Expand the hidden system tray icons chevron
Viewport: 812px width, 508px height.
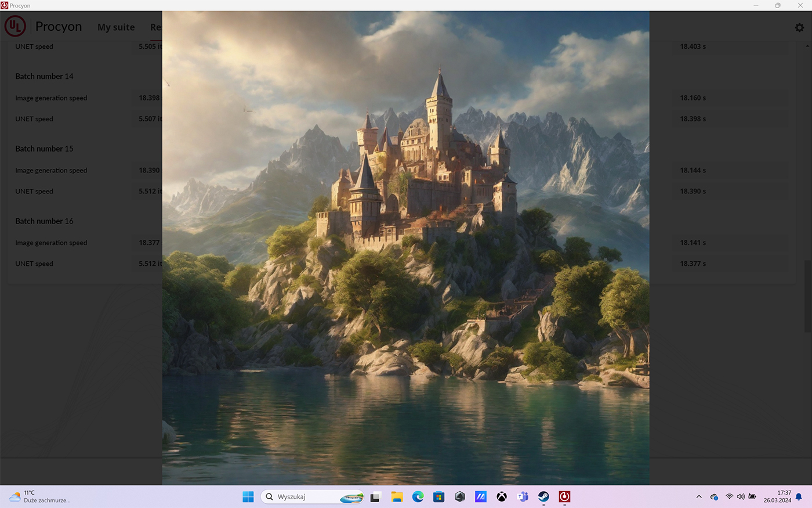699,497
